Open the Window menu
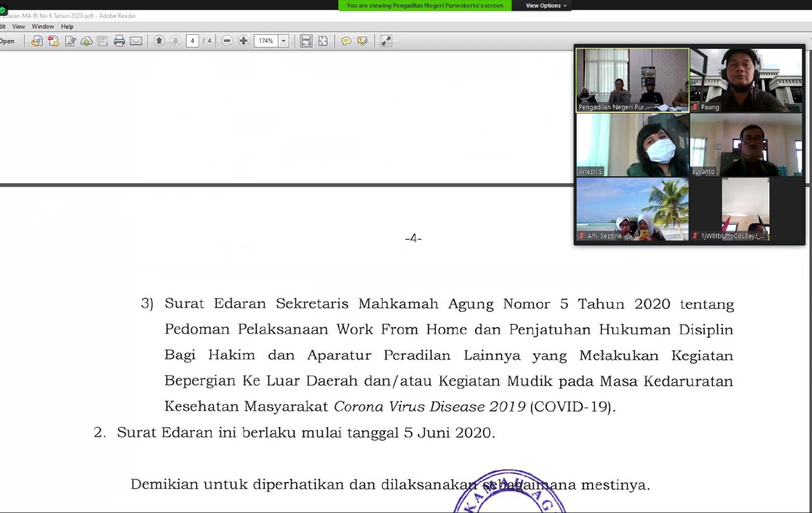 [43, 27]
